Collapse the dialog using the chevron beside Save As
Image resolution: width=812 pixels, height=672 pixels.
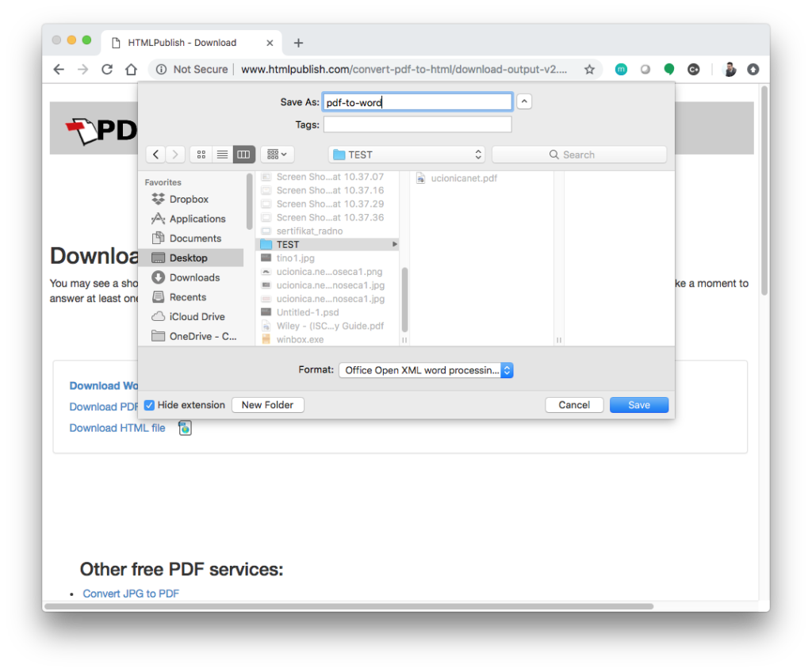click(x=524, y=101)
